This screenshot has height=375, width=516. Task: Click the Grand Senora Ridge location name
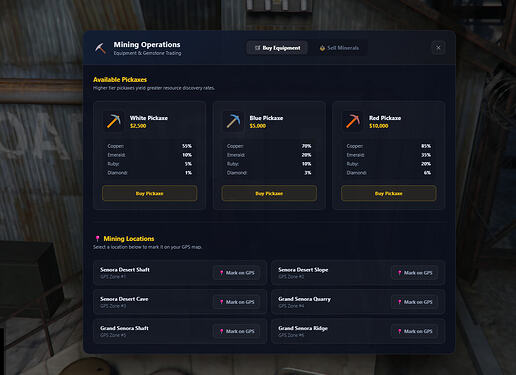point(303,328)
